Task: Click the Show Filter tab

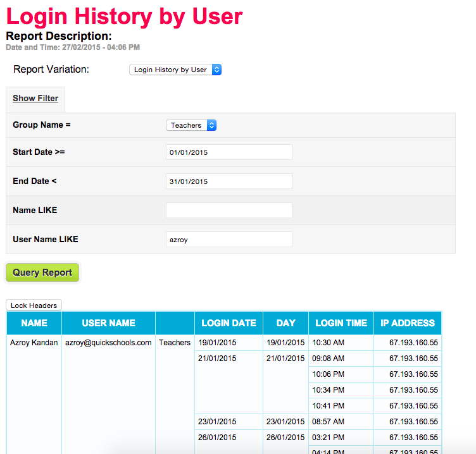Action: tap(35, 98)
